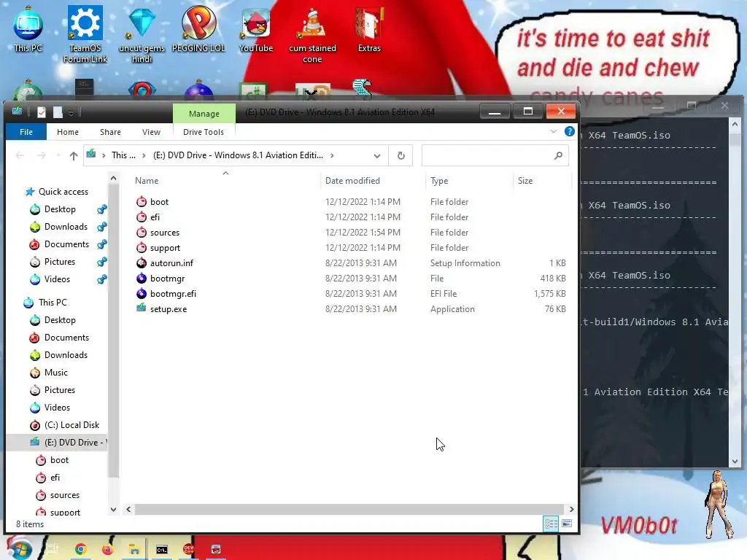Click the Manage contextual tab
747x560 pixels.
(204, 114)
